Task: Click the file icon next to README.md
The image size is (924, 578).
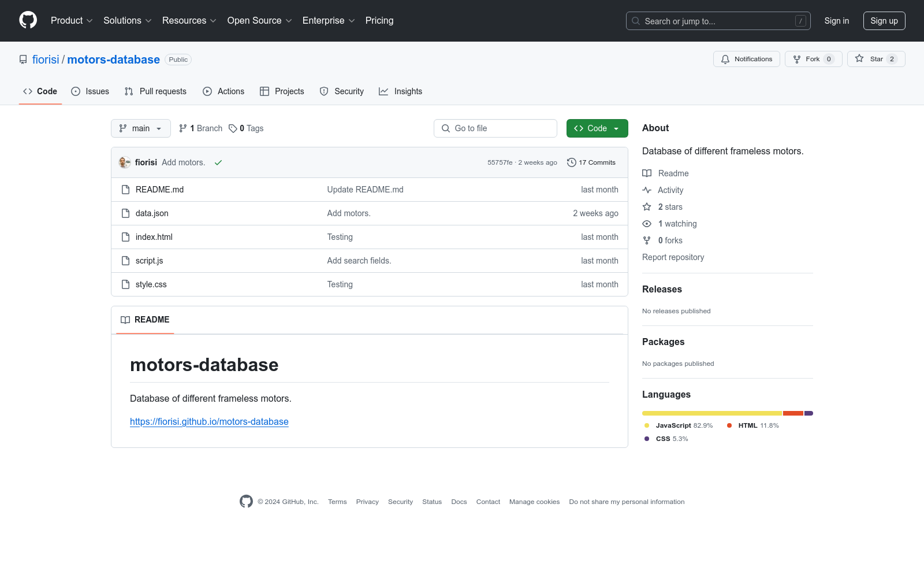Action: tap(125, 190)
